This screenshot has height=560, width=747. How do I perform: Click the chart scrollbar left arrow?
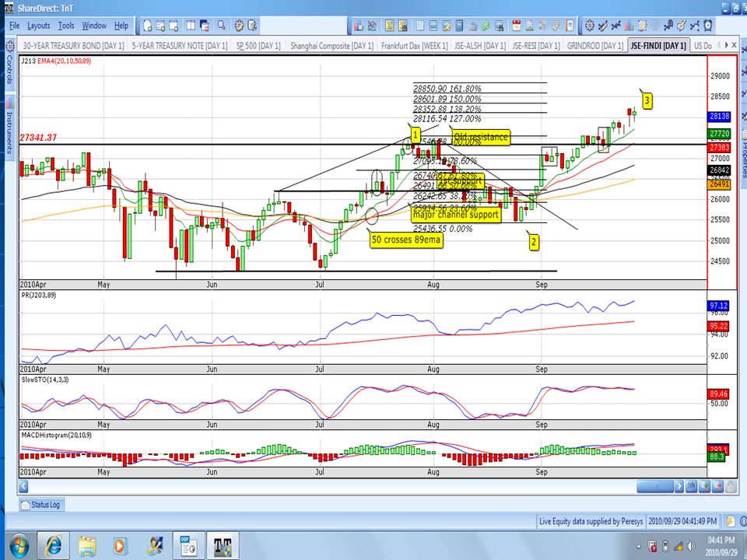(23, 486)
